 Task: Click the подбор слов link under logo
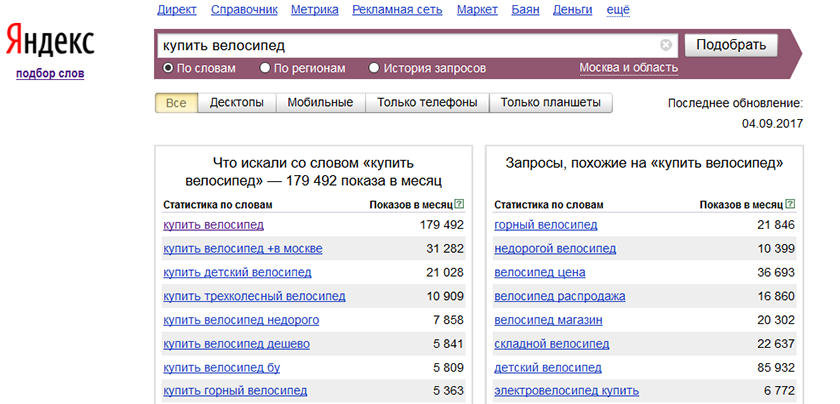[x=50, y=73]
